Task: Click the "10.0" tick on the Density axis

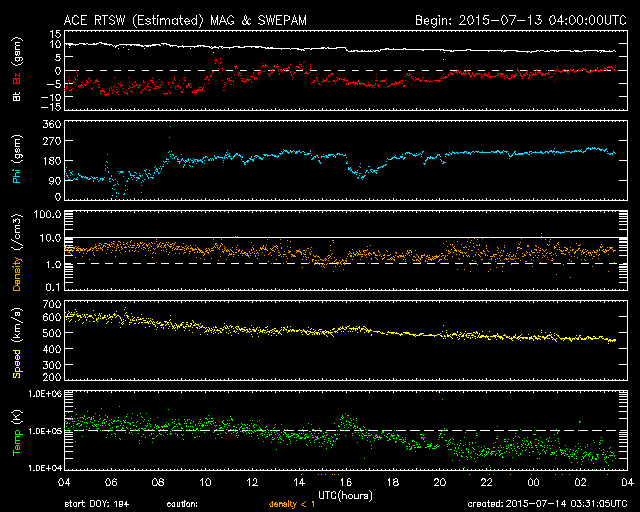Action: [50, 238]
